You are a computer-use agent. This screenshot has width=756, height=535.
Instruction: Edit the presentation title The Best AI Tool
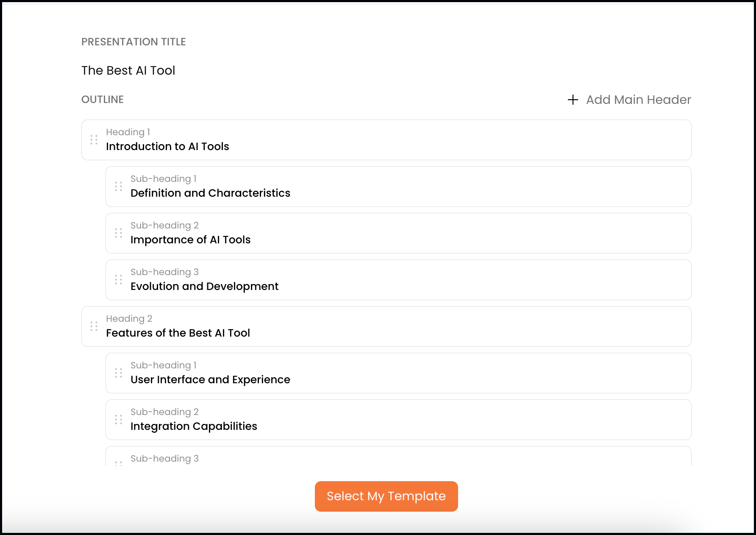point(128,70)
